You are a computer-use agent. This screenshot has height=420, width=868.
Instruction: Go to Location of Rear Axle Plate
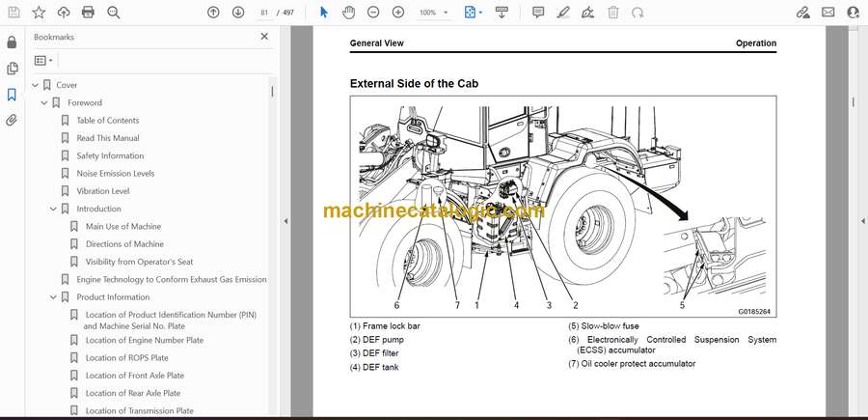point(133,393)
